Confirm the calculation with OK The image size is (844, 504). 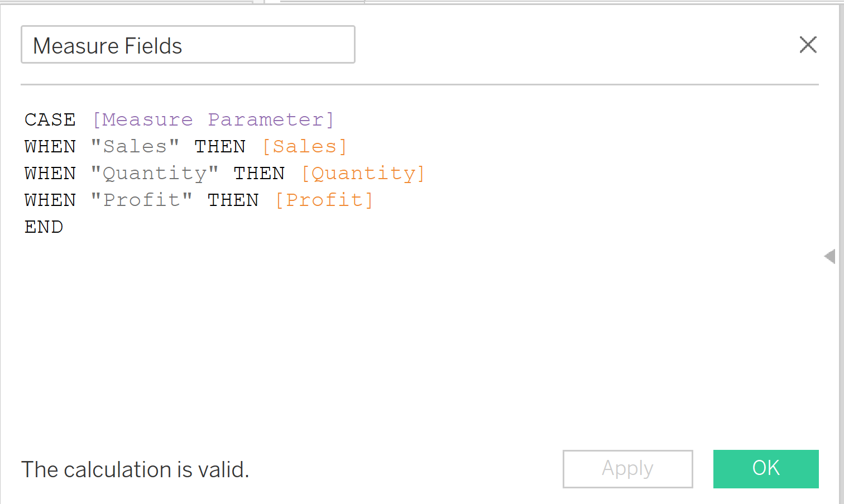pyautogui.click(x=765, y=469)
